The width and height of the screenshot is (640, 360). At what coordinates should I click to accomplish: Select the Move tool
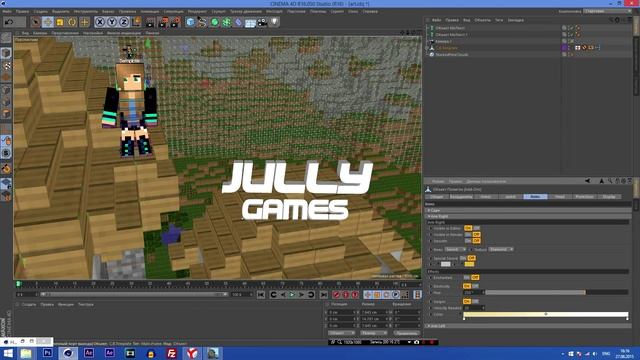(48, 22)
